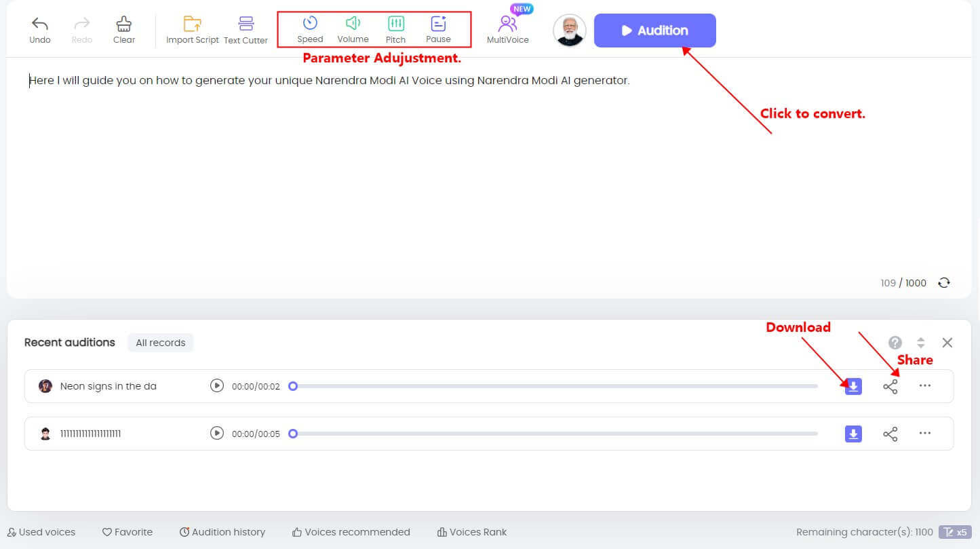Download the 1111111111111111111 audition

(853, 434)
